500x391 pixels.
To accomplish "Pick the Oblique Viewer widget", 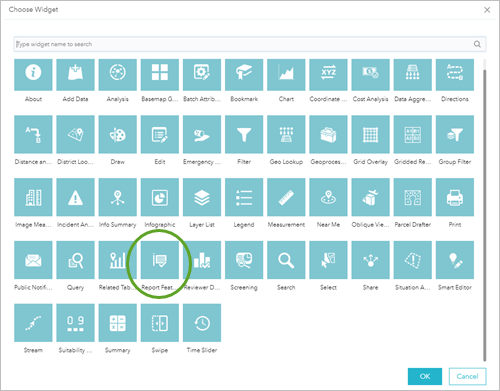I will tap(370, 197).
